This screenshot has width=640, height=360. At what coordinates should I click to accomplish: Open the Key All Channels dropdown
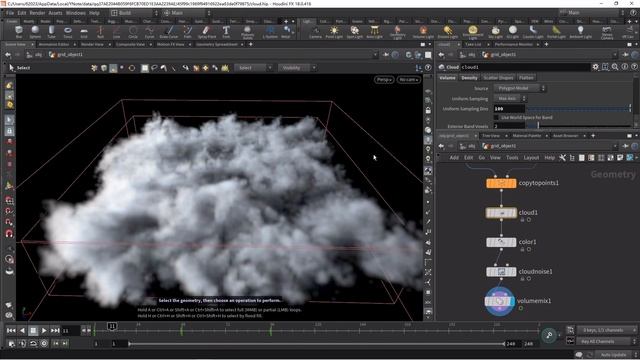pyautogui.click(x=607, y=342)
